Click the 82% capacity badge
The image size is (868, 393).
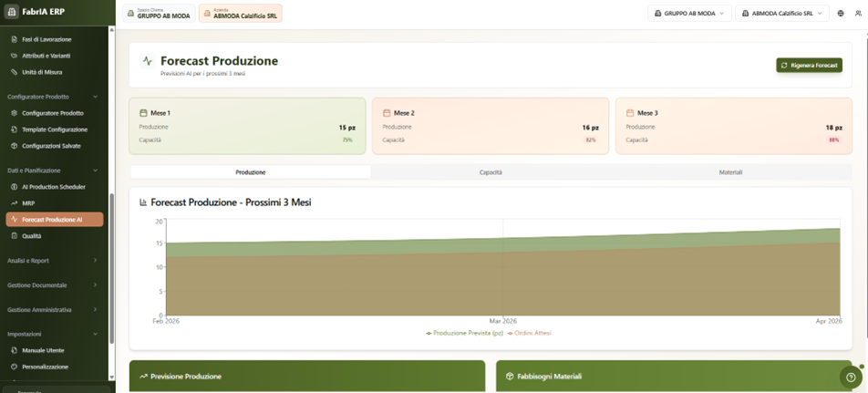(x=591, y=140)
